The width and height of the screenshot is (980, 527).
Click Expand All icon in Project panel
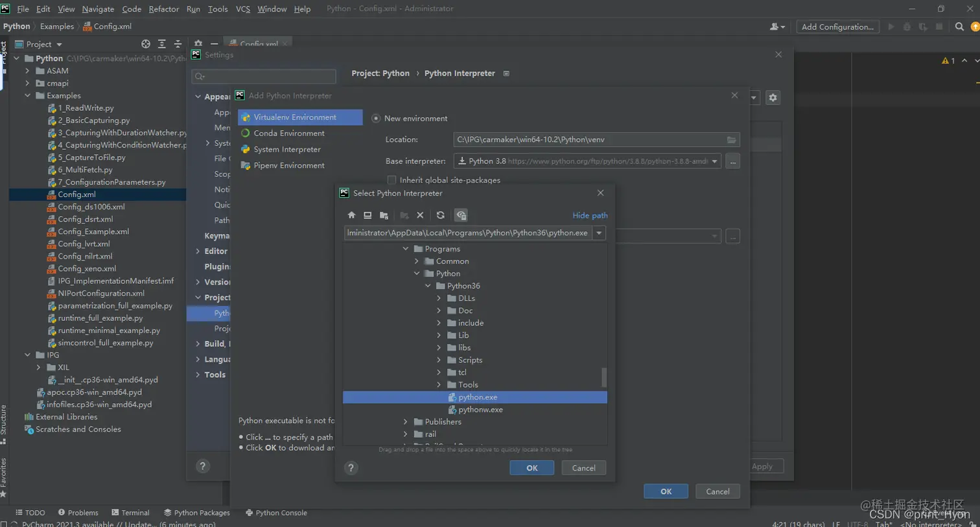[162, 44]
